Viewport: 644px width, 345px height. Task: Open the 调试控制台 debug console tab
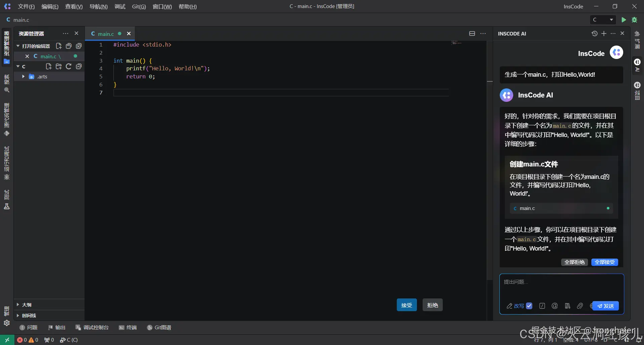pyautogui.click(x=92, y=327)
